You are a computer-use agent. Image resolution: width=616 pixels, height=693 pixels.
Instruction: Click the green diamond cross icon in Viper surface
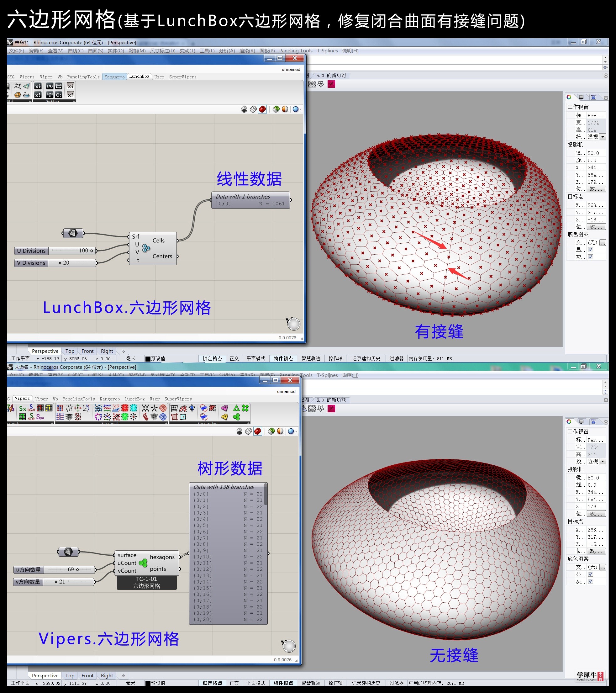245,409
